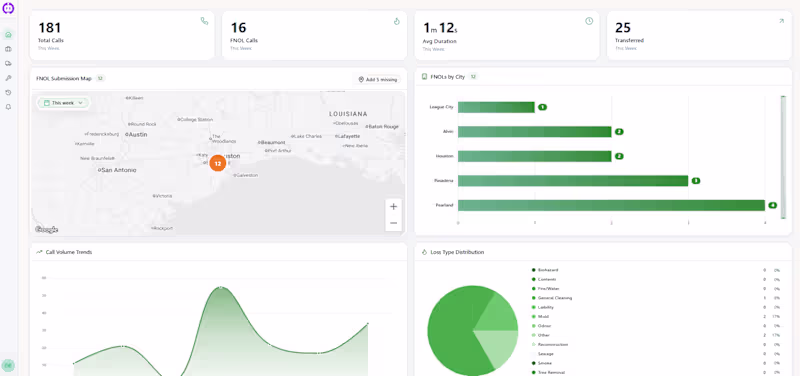Open the notifications bell sidebar icon
Screen dimensions: 800x376
click(x=8, y=107)
